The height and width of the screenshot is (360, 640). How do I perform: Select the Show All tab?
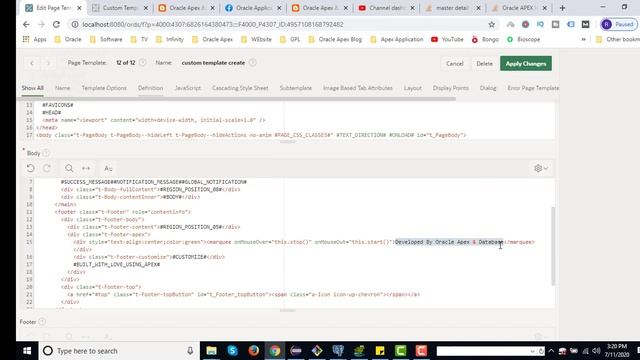[x=32, y=88]
